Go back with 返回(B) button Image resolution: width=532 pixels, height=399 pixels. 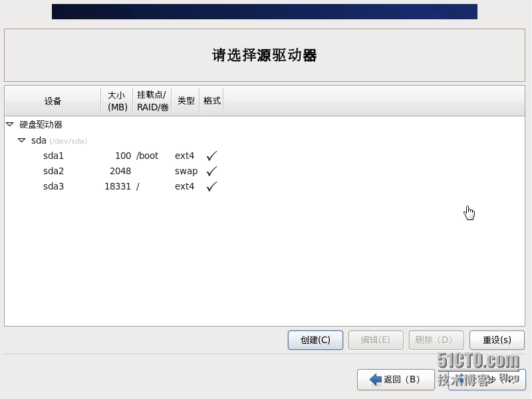396,379
